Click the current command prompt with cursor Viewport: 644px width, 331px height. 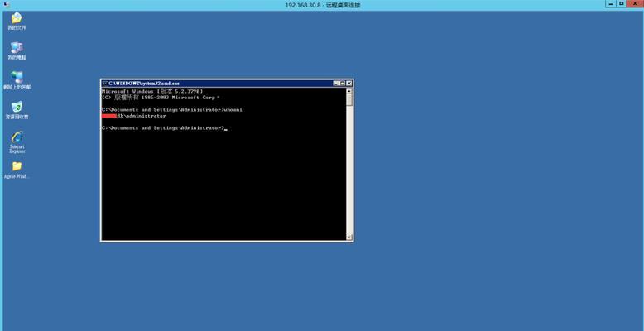(x=164, y=128)
